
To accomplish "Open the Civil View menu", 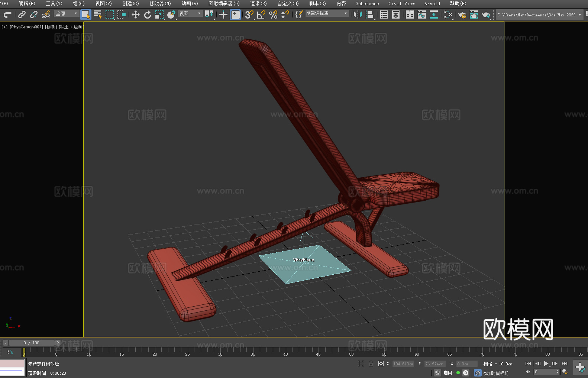I will (401, 3).
